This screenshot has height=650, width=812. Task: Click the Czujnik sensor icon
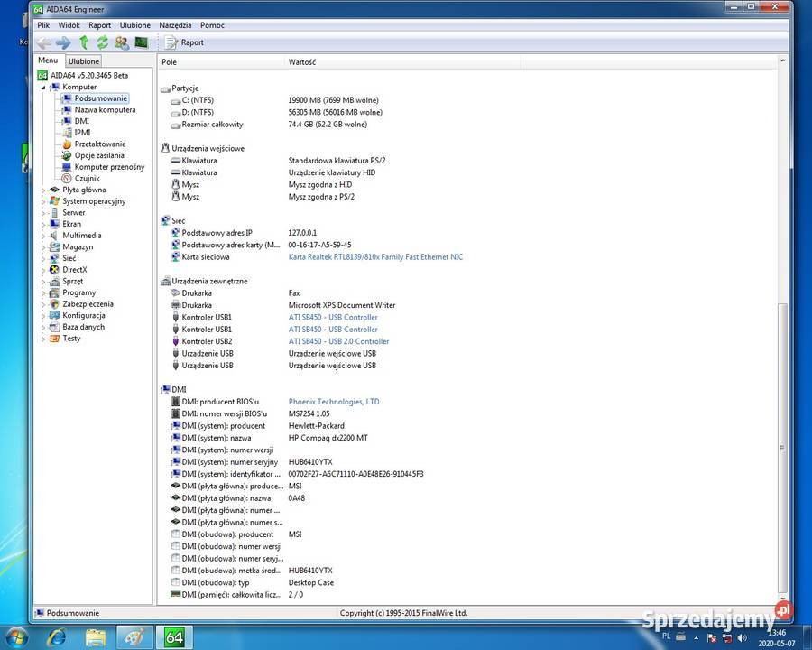pos(66,179)
